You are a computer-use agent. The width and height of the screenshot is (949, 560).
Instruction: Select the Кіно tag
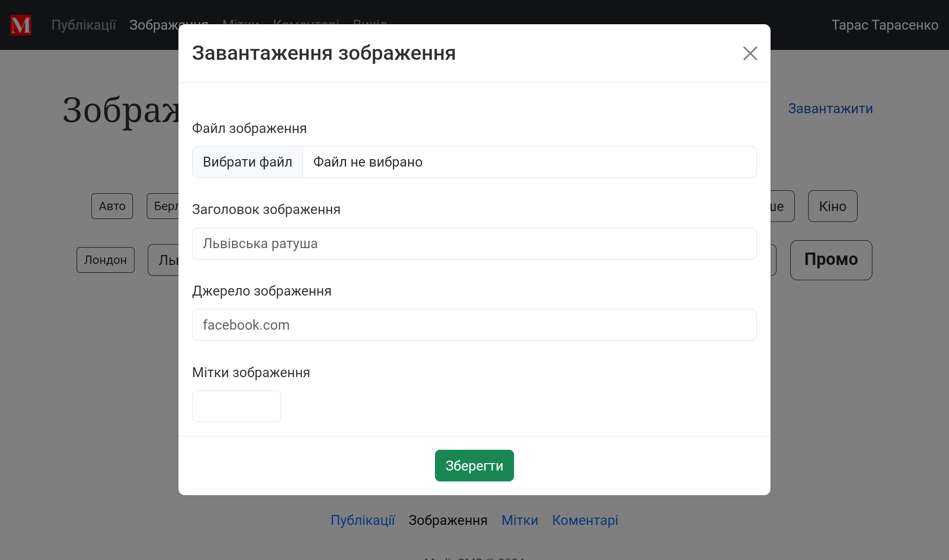click(832, 206)
